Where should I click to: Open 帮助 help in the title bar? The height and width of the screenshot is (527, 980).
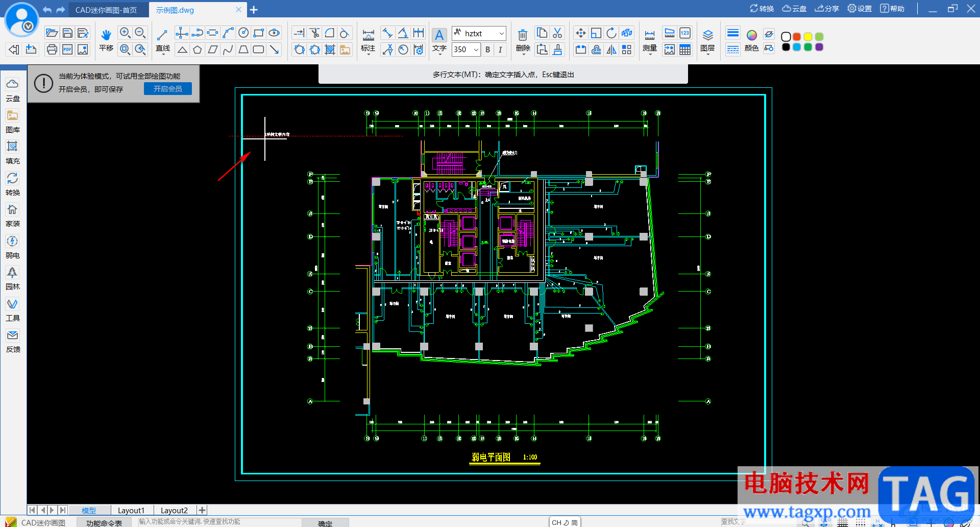(892, 9)
